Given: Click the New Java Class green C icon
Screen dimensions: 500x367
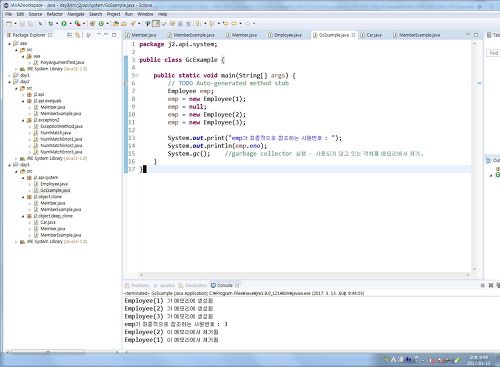Looking at the screenshot, I should point(101,24).
